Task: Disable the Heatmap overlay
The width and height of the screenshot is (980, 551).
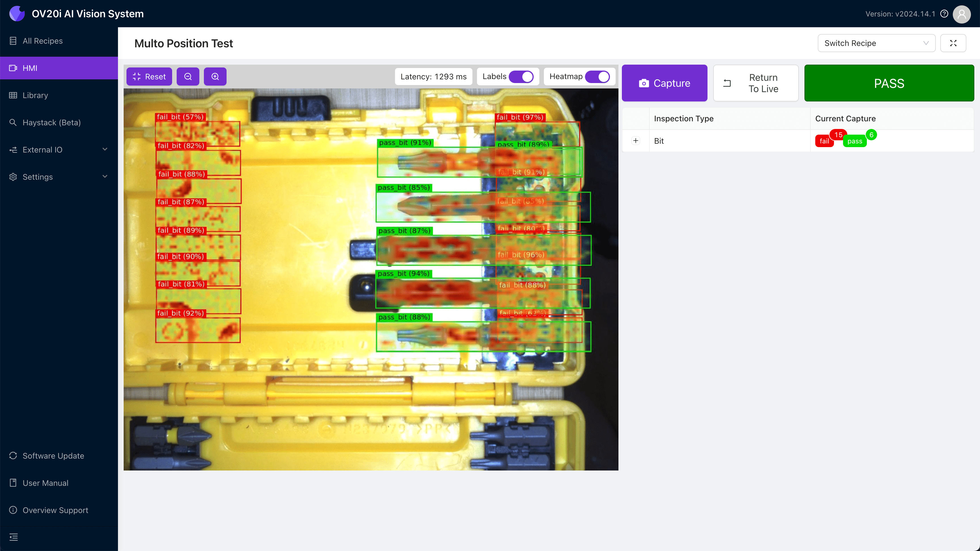Action: point(598,77)
